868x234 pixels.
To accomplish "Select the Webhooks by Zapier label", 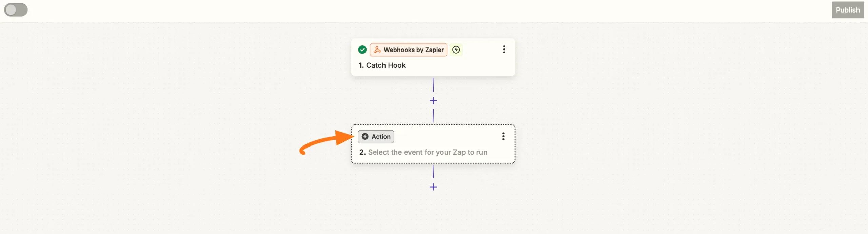I will click(413, 50).
